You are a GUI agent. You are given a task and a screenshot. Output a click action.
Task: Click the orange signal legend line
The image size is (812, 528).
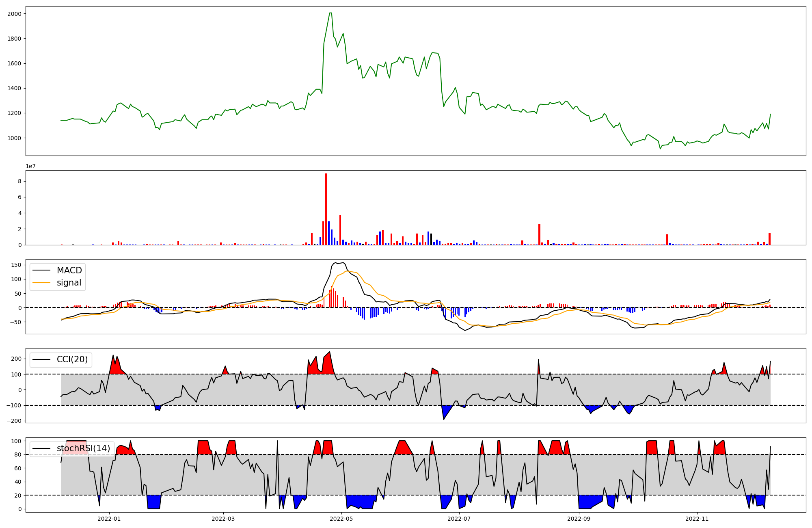click(x=41, y=283)
